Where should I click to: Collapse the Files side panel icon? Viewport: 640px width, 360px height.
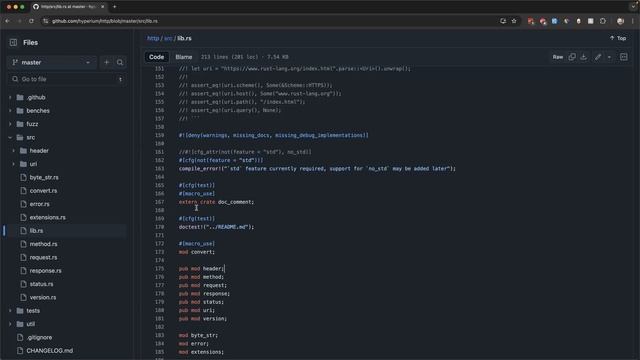[13, 42]
